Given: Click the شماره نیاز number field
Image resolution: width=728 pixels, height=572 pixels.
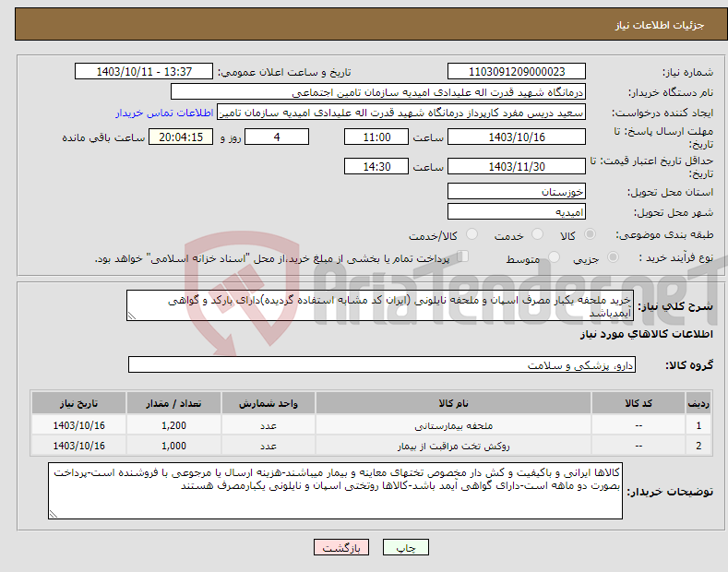Looking at the screenshot, I should pyautogui.click(x=517, y=72).
